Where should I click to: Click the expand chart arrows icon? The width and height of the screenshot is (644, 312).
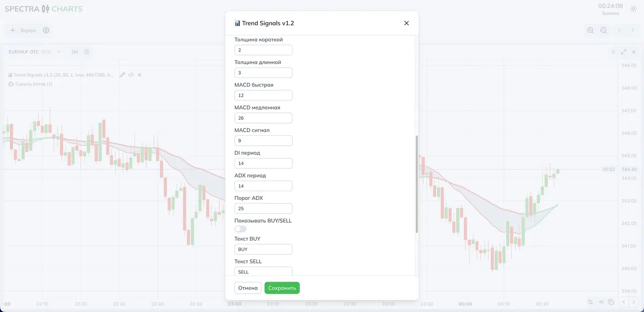pyautogui.click(x=624, y=52)
